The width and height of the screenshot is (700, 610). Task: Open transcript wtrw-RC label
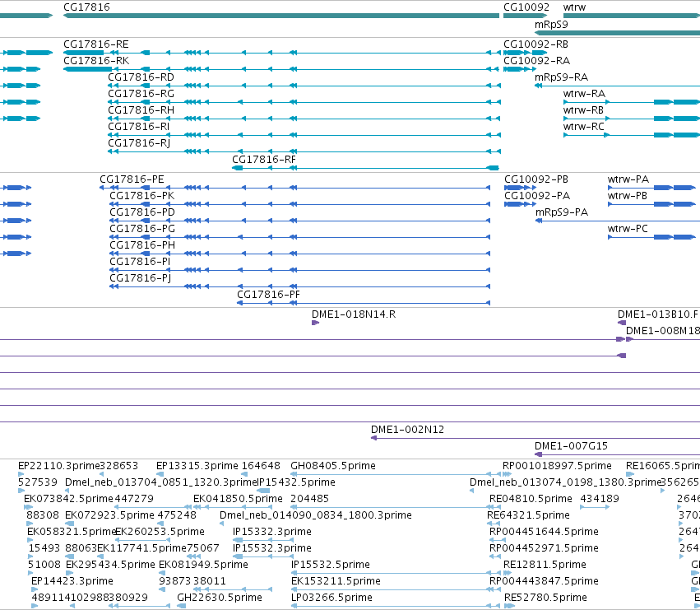coord(584,127)
